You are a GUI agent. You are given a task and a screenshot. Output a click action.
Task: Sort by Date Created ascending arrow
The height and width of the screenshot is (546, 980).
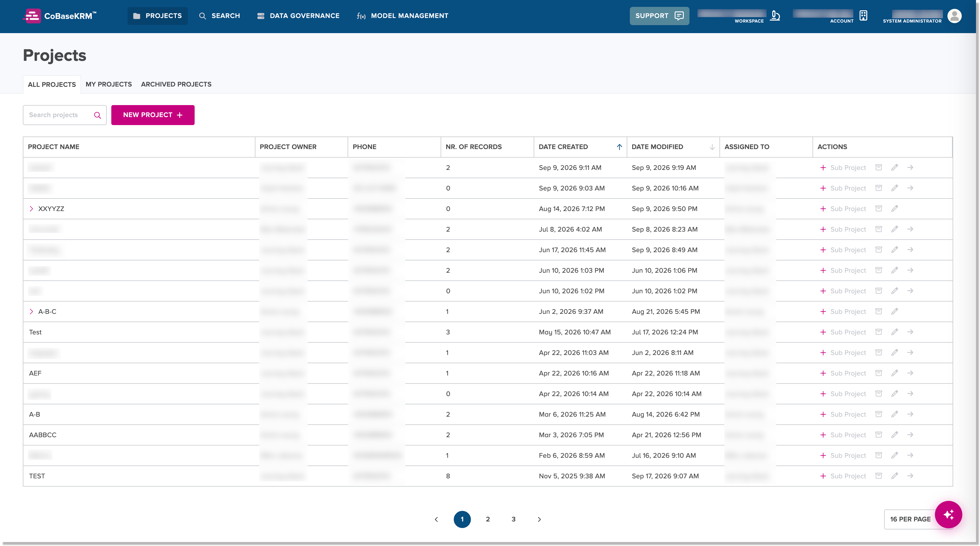(619, 147)
